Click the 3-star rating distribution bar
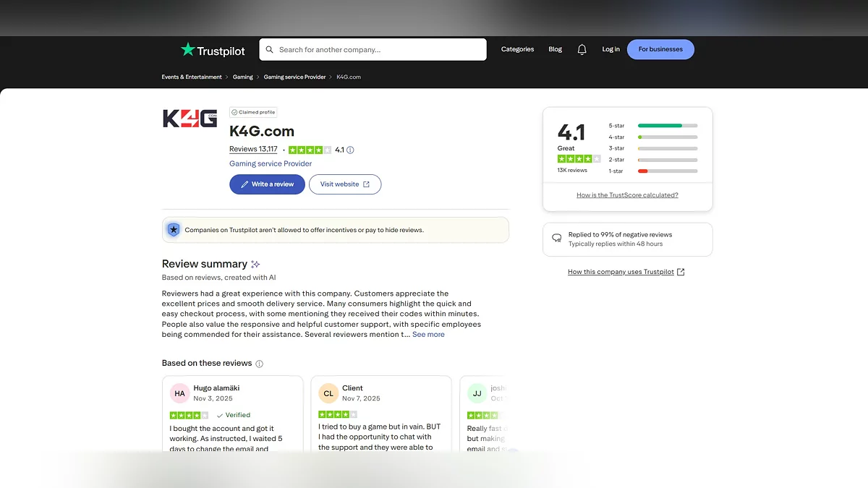The height and width of the screenshot is (488, 868). point(667,148)
